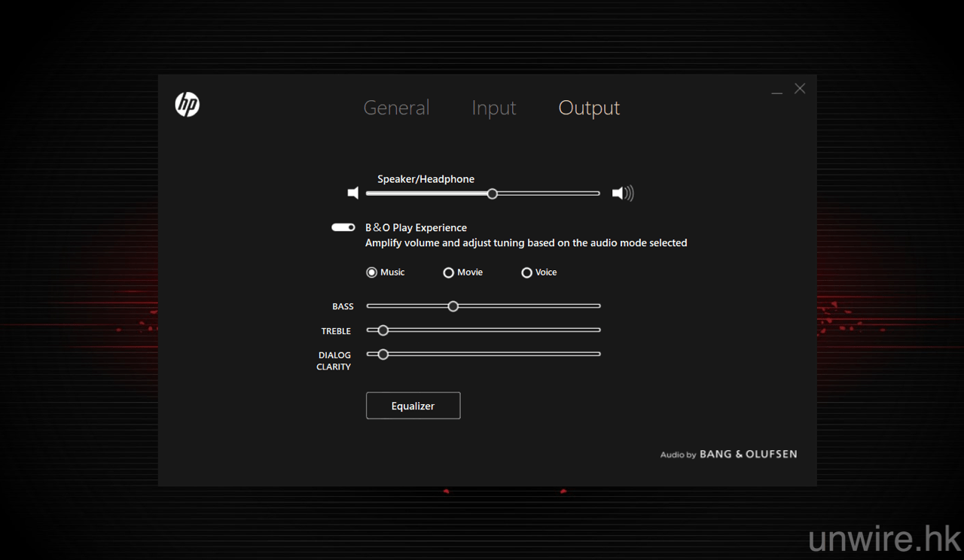Click the Dialog Clarity slider handle

[x=383, y=354]
